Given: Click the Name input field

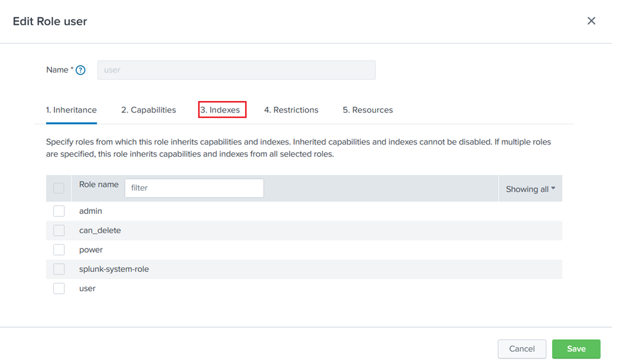Looking at the screenshot, I should 236,70.
